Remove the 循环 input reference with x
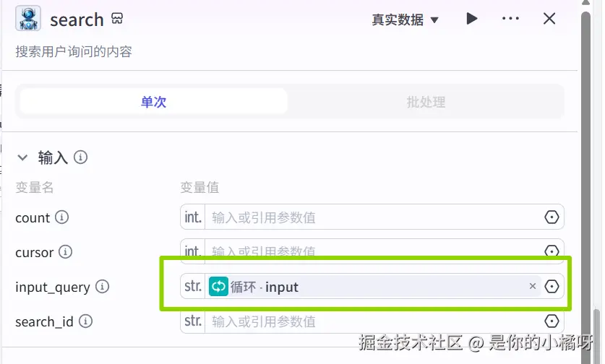 coord(533,286)
